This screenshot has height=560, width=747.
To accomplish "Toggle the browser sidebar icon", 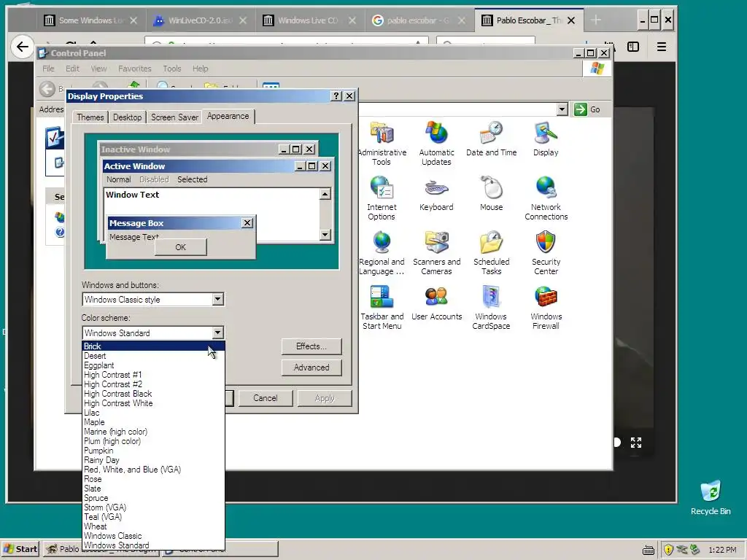I will (x=633, y=47).
